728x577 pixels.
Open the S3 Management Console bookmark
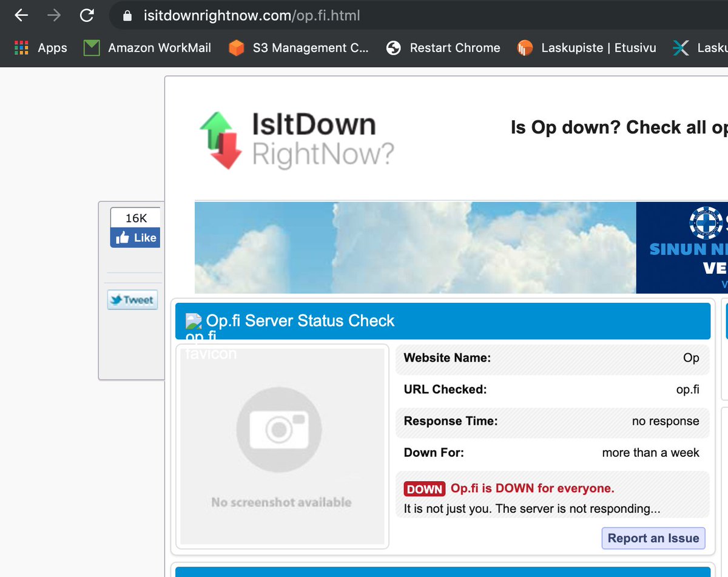coord(298,48)
